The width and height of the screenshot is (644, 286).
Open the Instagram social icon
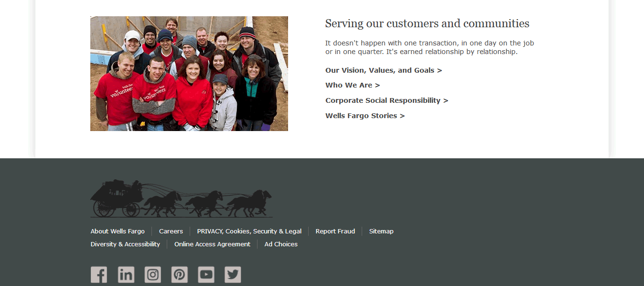pyautogui.click(x=153, y=275)
